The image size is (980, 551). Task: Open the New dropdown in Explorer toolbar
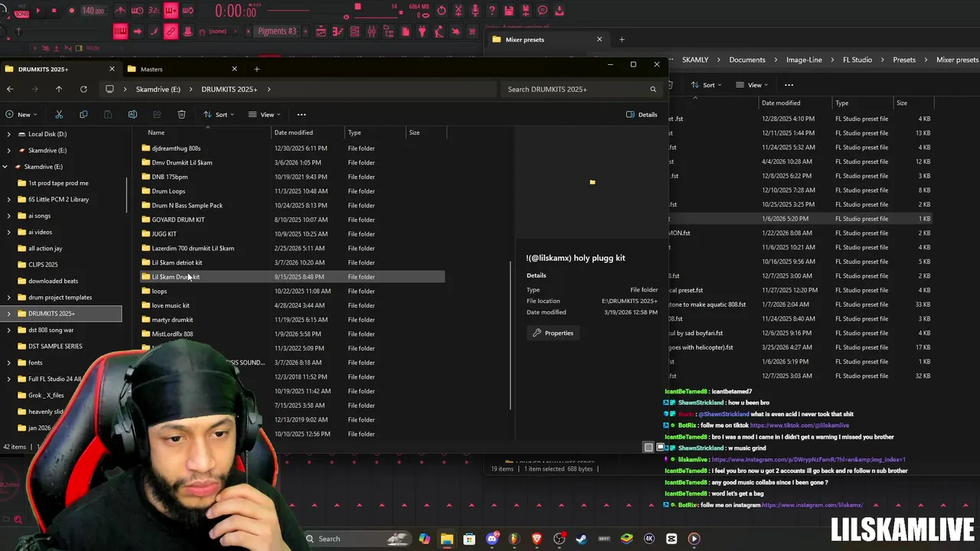coord(21,115)
